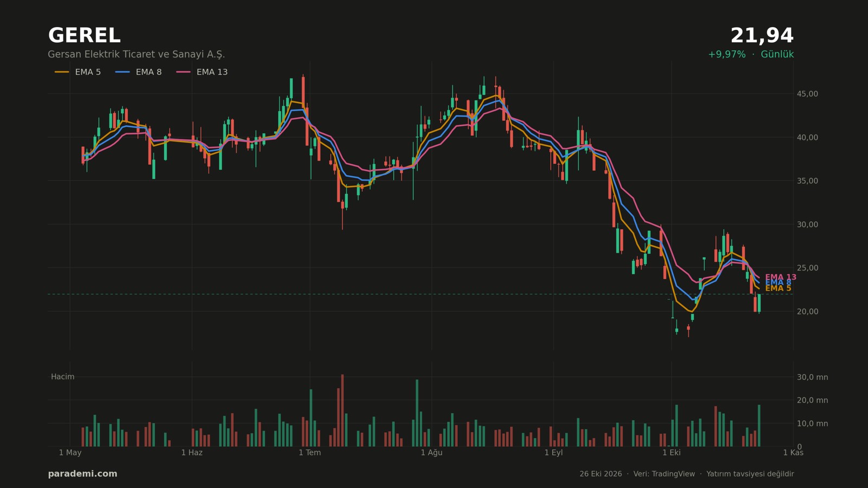Click the 45,00 price axis label
Viewport: 868px width, 488px height.
[807, 94]
